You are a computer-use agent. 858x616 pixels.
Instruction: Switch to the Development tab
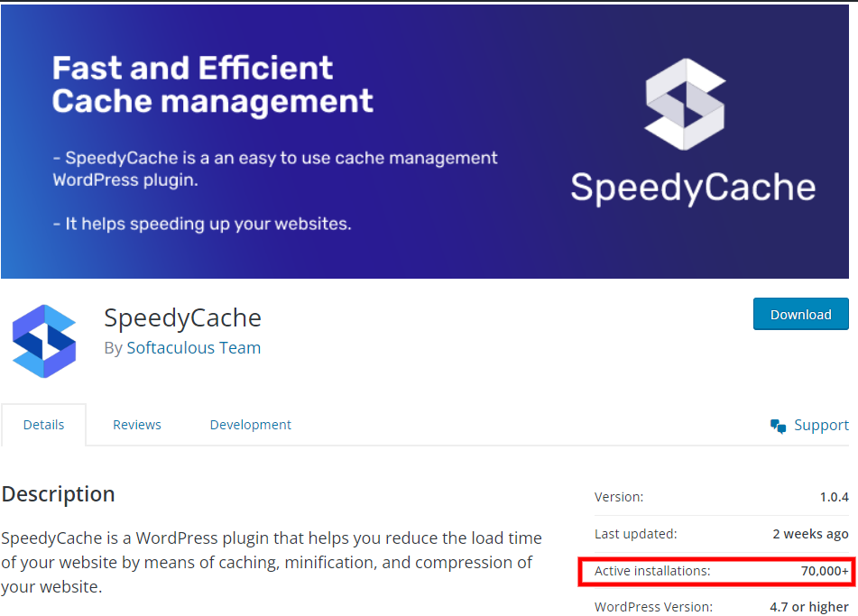pos(251,425)
